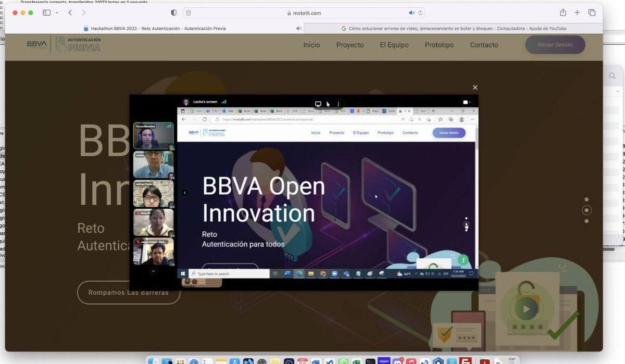Switch to the Google YouTube help tab
This screenshot has height=364, width=625.
454,29
